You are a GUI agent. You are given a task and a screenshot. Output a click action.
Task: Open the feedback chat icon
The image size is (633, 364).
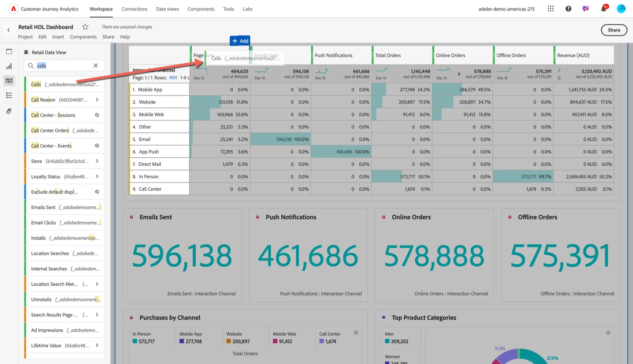tap(586, 9)
